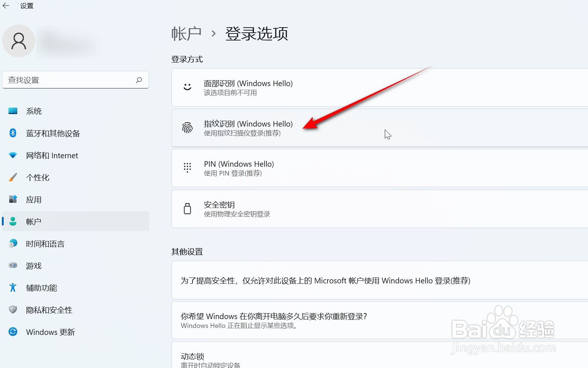Select 帐户 label in sidebar
Viewport: 588px width, 368px height.
34,222
